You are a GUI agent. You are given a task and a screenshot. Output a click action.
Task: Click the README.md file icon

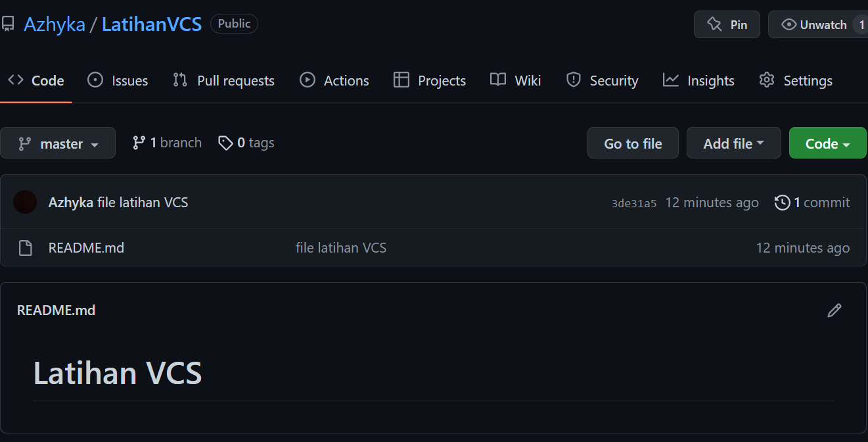click(x=25, y=247)
